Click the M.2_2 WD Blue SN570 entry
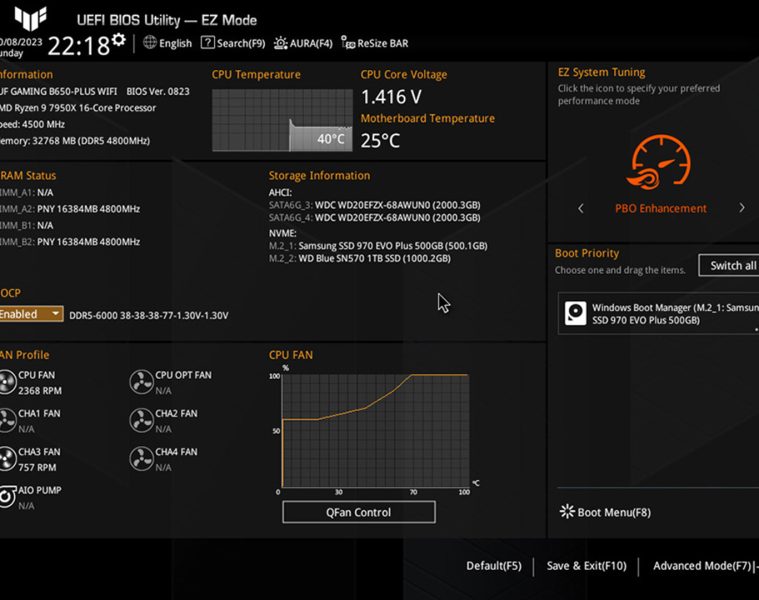The image size is (759, 600). point(359,258)
